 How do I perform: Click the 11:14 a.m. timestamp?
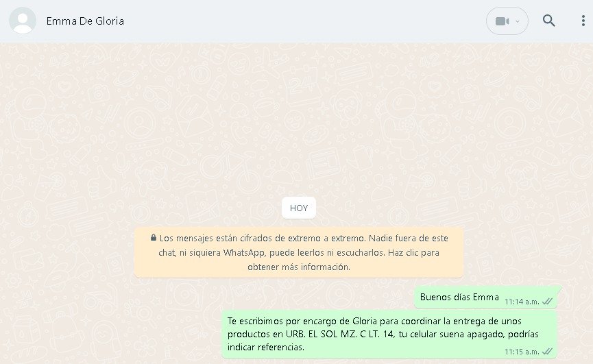(522, 302)
